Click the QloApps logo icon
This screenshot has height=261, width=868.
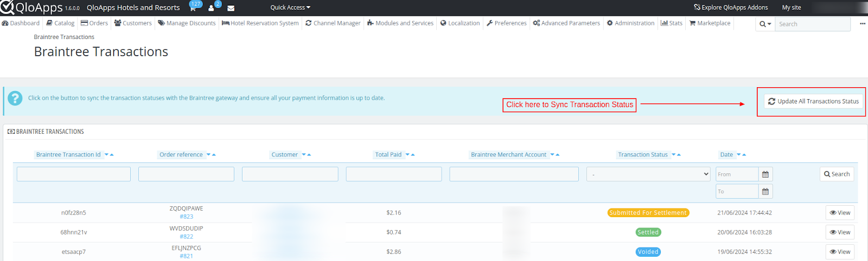(7, 7)
